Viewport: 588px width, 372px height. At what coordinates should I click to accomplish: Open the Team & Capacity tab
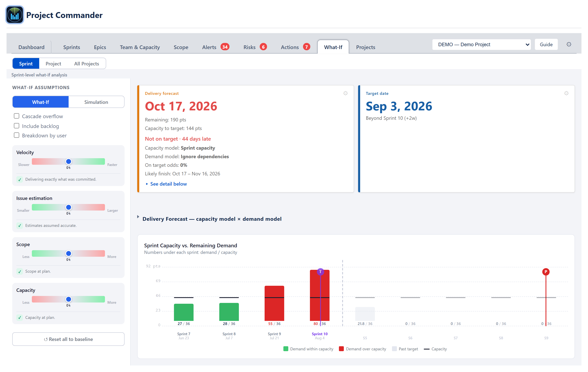click(140, 47)
